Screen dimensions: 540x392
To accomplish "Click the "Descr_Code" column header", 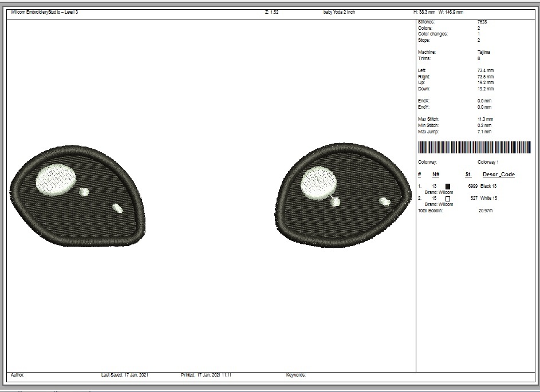I will coord(499,175).
